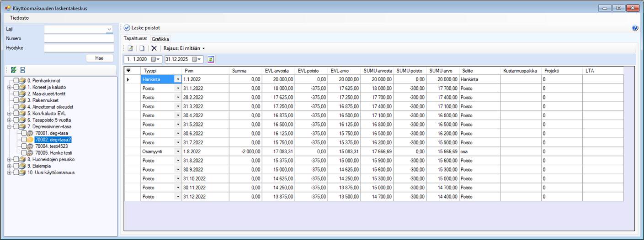Click the Laske poistot checkmark icon
The image size is (644, 240).
point(127,28)
